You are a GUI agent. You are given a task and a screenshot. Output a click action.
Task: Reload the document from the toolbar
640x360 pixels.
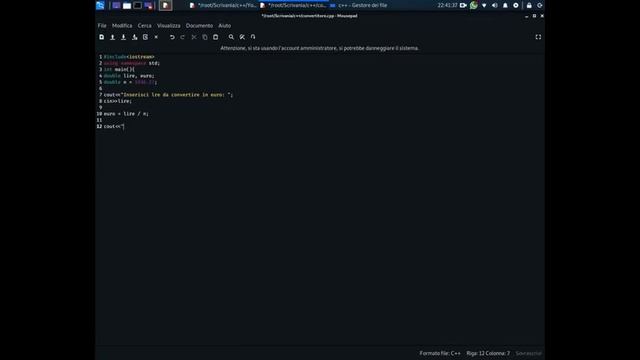tap(145, 37)
